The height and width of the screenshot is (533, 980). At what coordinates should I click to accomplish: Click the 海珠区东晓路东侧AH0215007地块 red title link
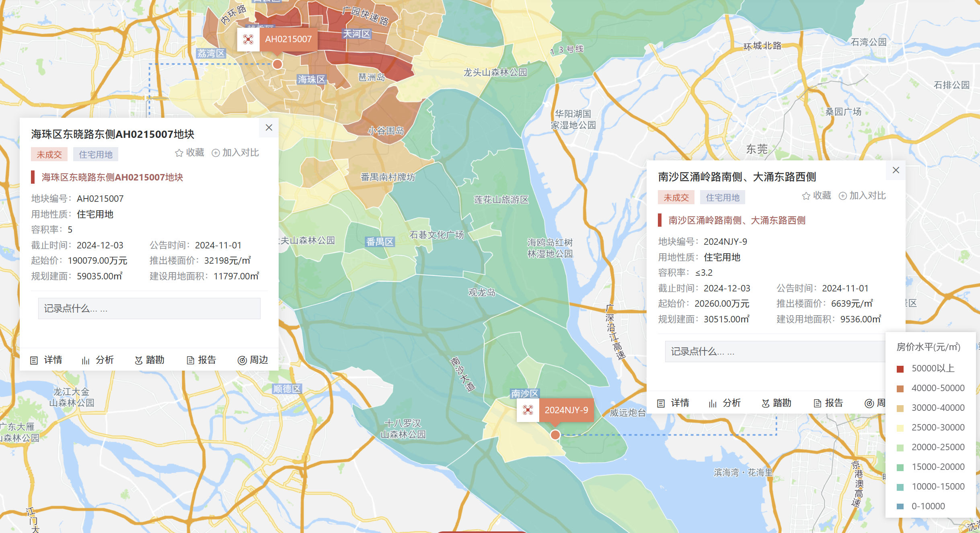tap(112, 177)
